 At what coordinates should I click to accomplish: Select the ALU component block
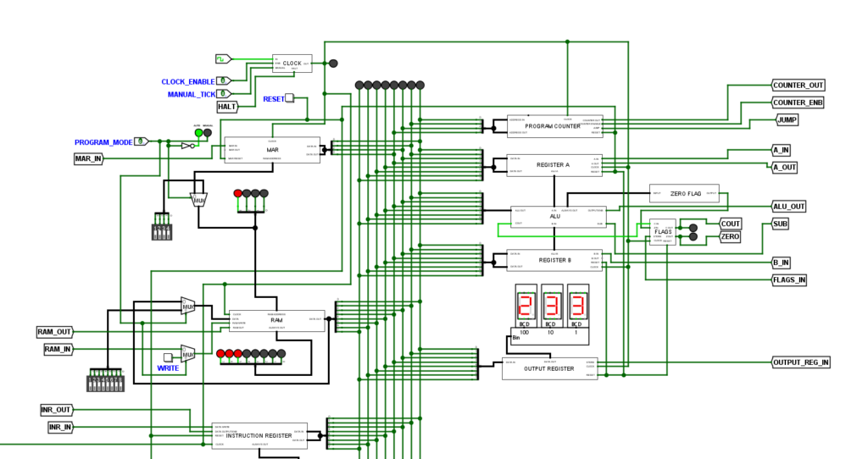click(x=557, y=217)
